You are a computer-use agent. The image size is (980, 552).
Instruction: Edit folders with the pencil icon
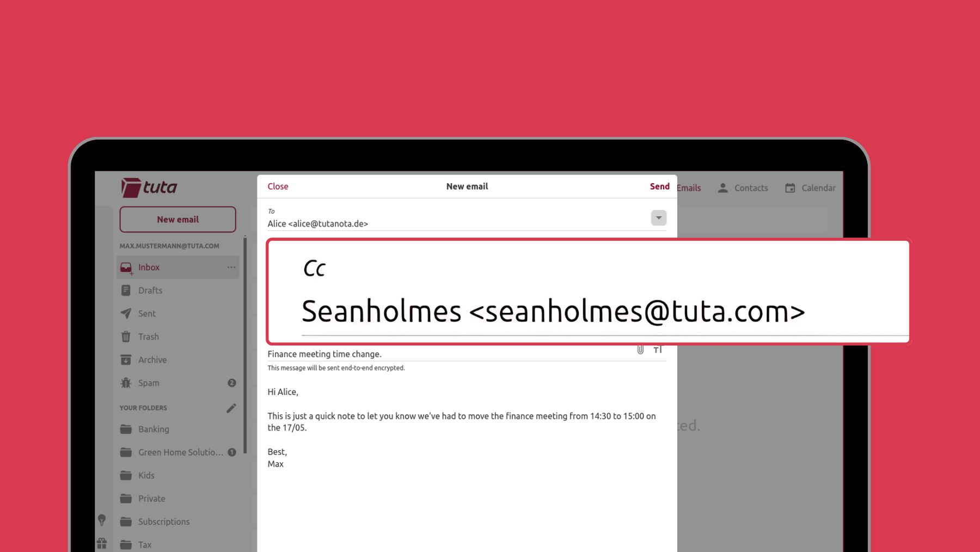click(x=231, y=408)
